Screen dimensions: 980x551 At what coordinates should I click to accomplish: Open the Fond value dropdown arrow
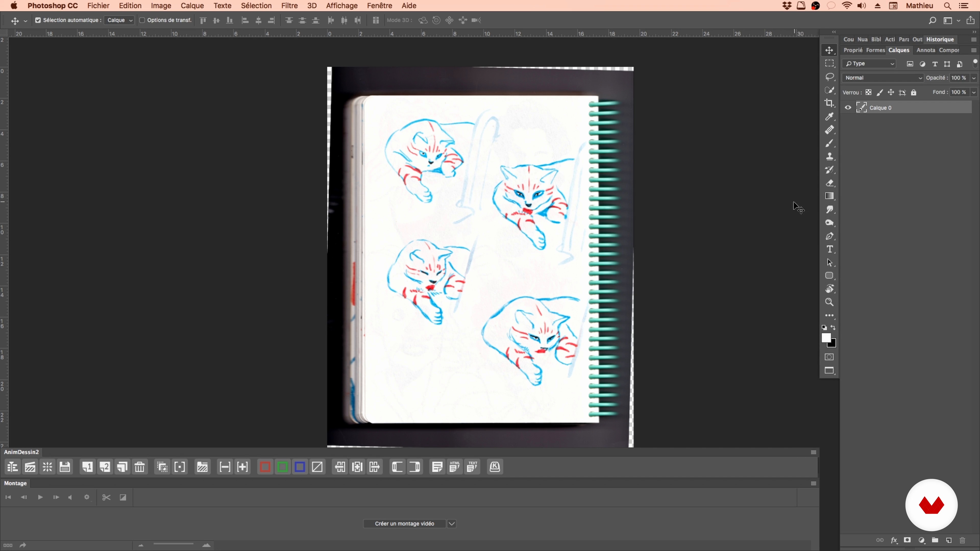pyautogui.click(x=974, y=92)
